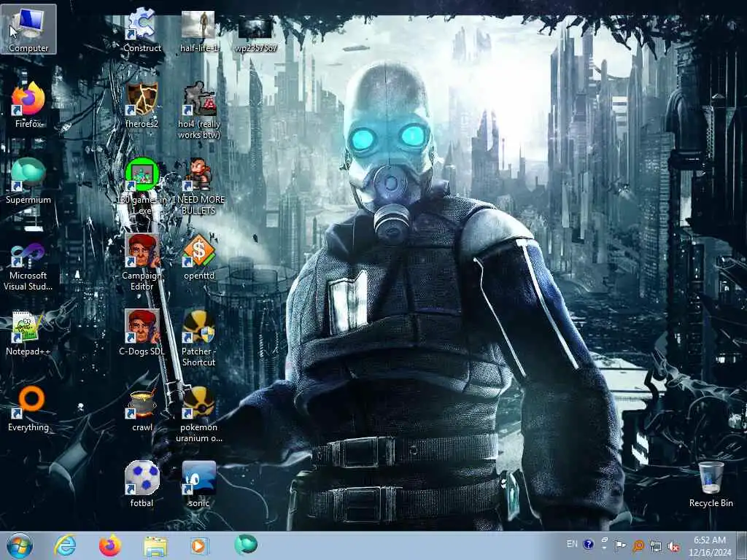Viewport: 747px width, 560px height.
Task: Select the sonic game shortcut
Action: point(198,484)
